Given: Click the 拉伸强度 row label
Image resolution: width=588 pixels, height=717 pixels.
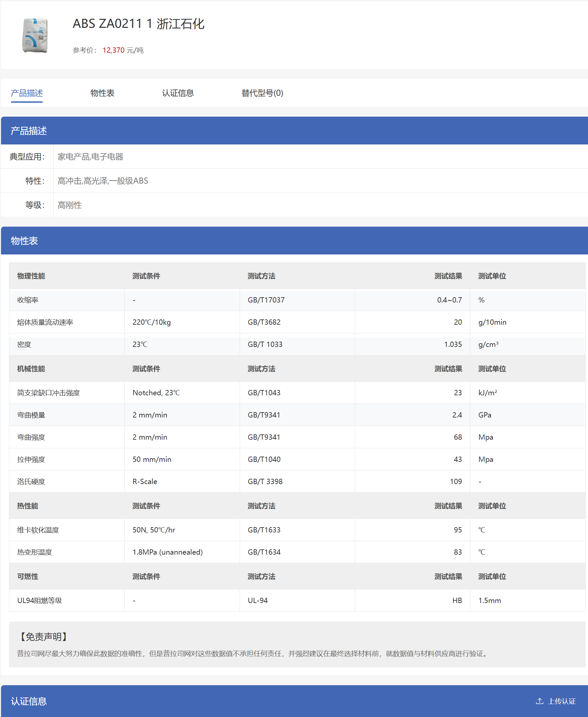Looking at the screenshot, I should click(x=31, y=459).
